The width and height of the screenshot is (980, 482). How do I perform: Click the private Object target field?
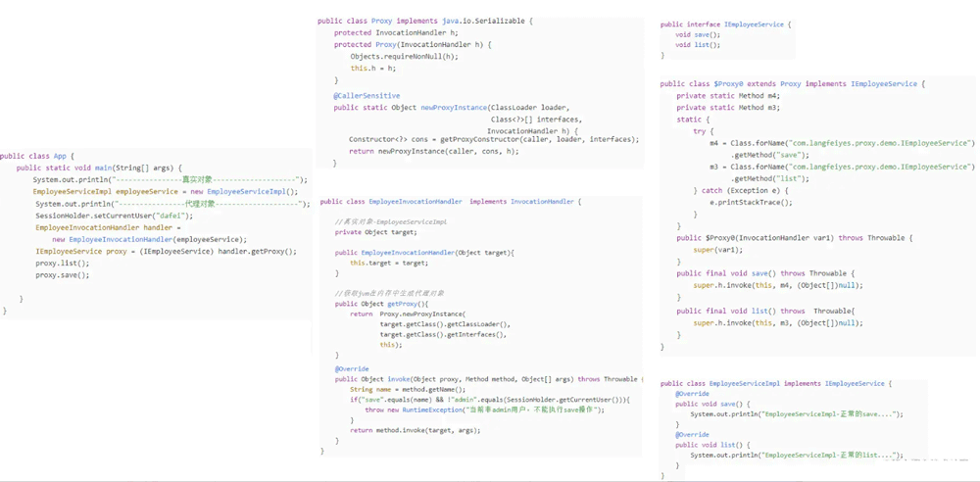381,232
